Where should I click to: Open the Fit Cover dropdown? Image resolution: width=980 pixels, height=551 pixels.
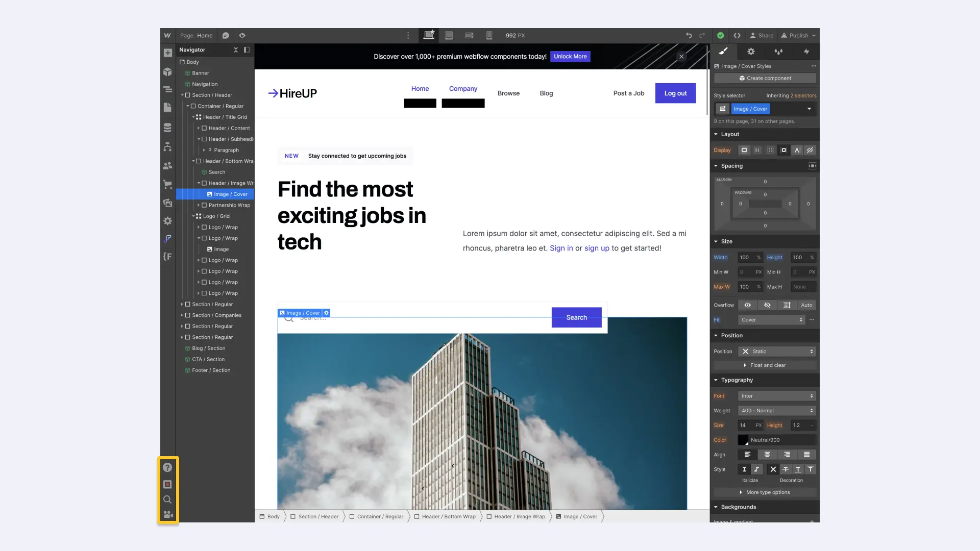(772, 320)
